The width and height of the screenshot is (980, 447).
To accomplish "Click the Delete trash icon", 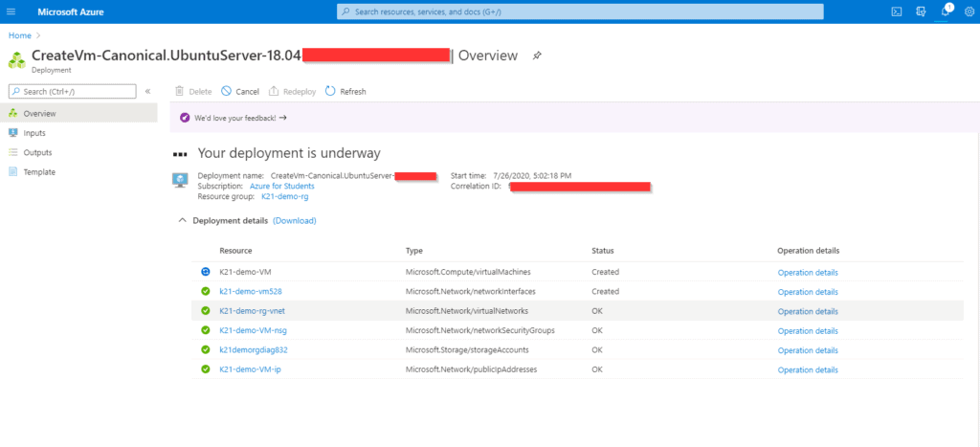I will [x=179, y=91].
